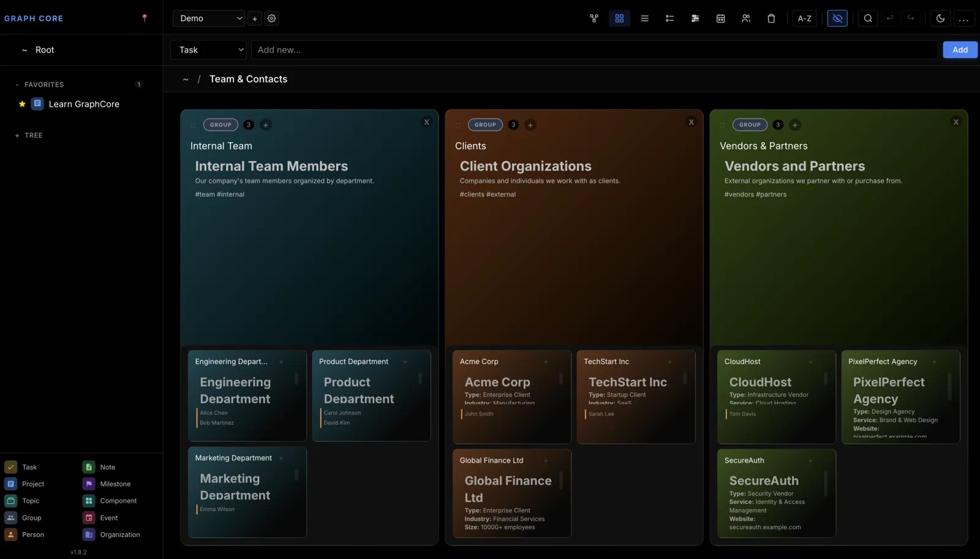Click plus on PixelPerfect Agency card

(934, 362)
